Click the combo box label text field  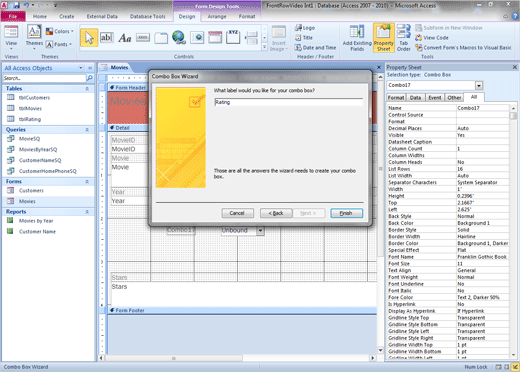tap(289, 102)
